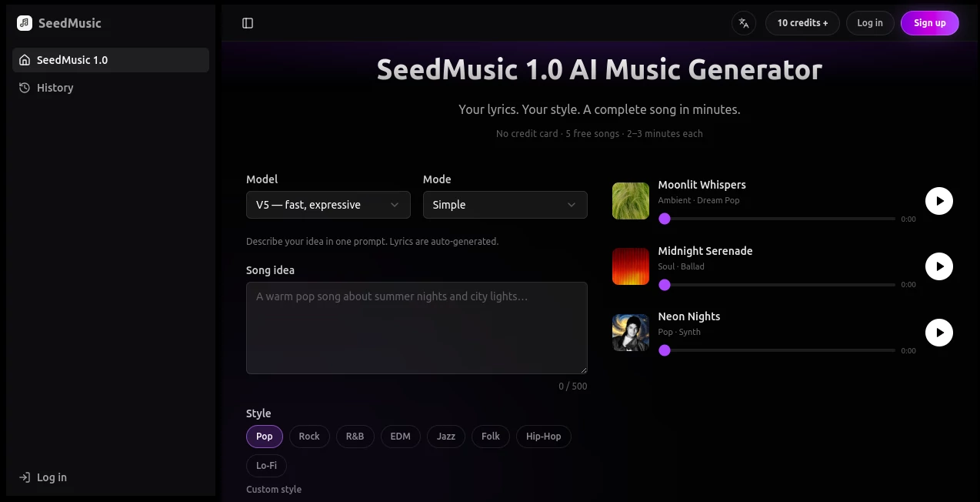Click the History clock icon

point(25,88)
